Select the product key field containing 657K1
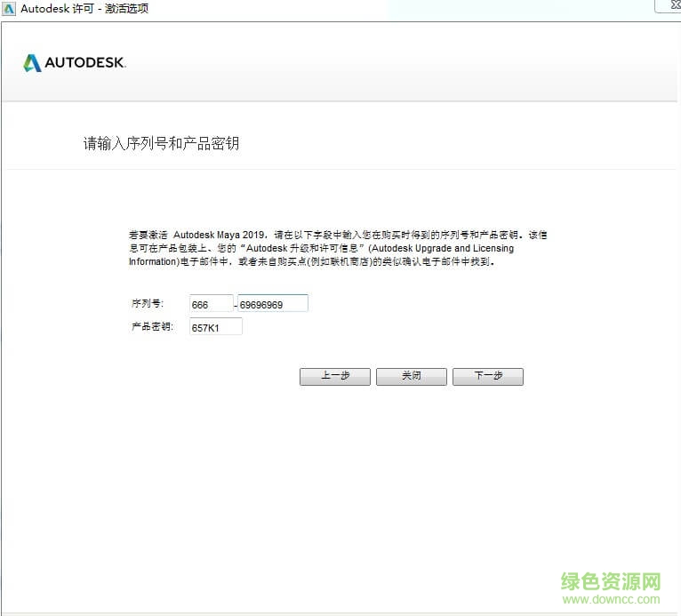Screen dimensions: 681x616 [215, 327]
